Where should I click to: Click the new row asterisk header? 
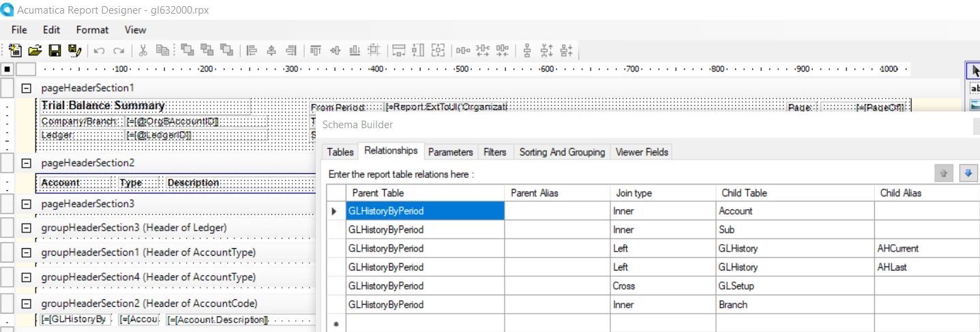pos(336,323)
